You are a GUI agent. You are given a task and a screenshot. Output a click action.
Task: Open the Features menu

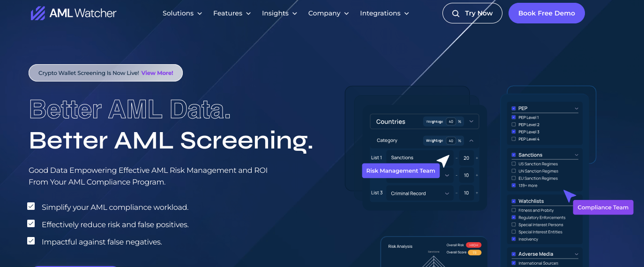pyautogui.click(x=232, y=13)
